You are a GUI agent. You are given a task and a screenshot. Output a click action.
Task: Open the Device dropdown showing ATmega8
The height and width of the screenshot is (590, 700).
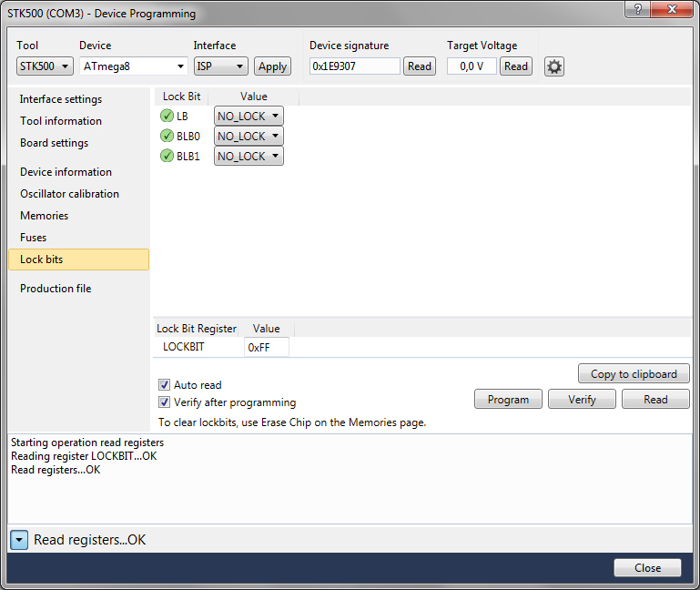134,66
